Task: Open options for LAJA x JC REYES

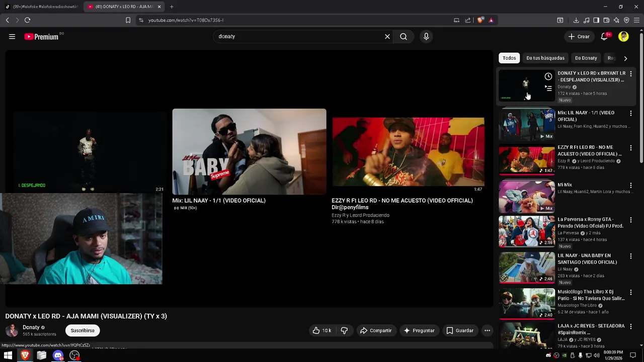Action: 631,326
